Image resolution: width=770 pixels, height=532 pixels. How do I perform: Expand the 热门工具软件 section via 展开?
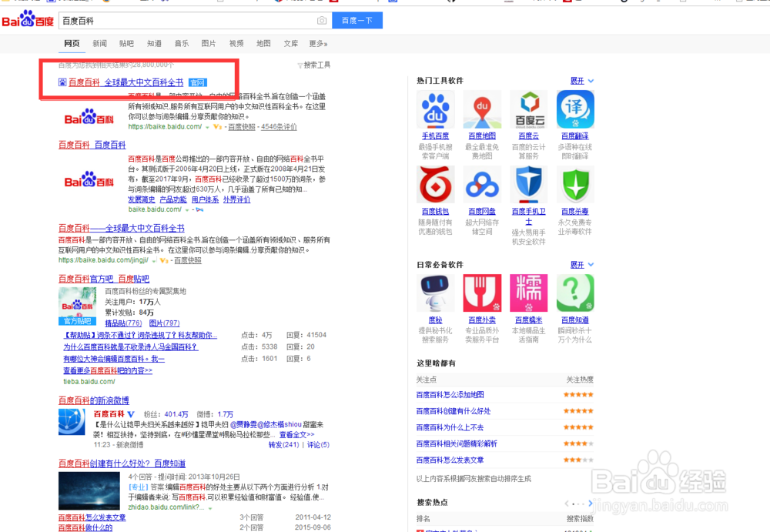(582, 81)
